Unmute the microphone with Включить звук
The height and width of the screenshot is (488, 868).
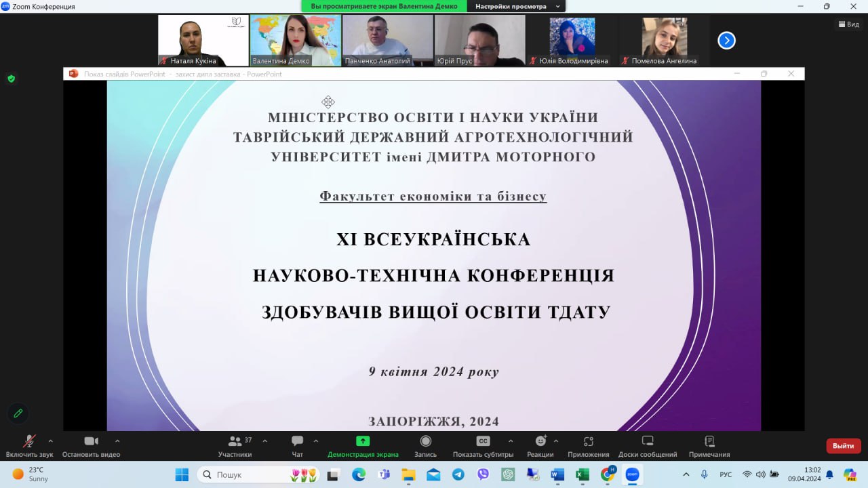pos(29,446)
